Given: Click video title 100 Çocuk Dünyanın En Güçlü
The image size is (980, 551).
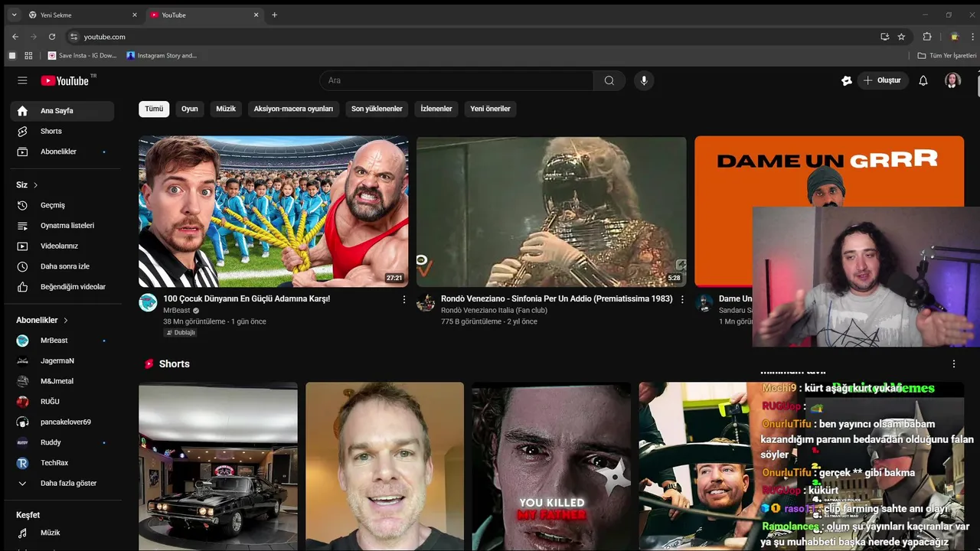Looking at the screenshot, I should 247,298.
